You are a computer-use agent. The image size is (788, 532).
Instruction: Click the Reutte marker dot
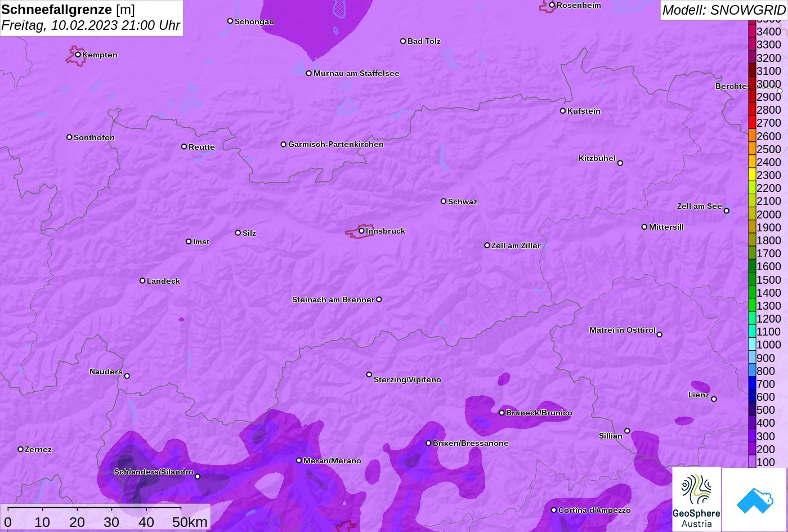[x=184, y=146]
